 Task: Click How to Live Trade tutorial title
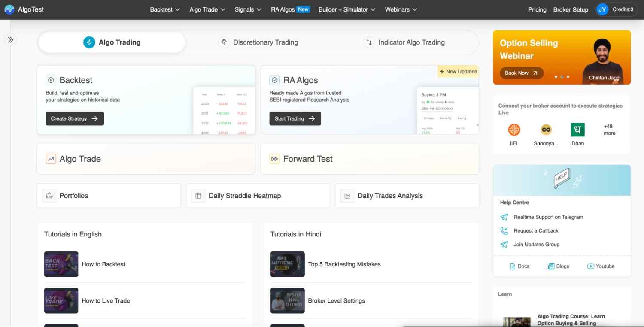106,301
